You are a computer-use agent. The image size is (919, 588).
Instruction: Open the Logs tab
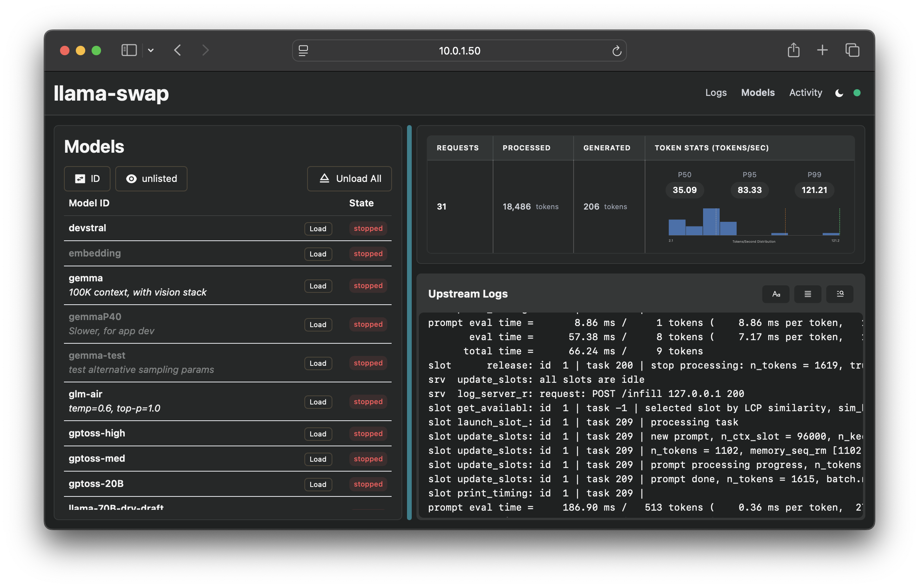[716, 93]
